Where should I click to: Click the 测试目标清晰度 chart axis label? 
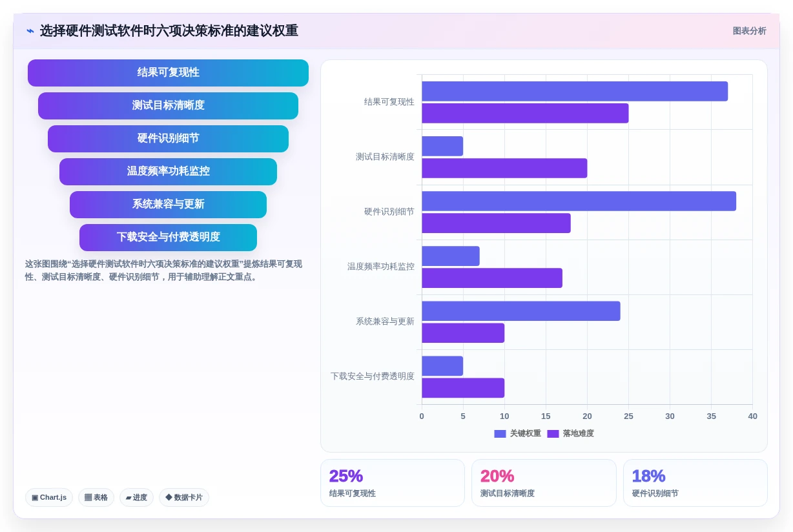385,157
